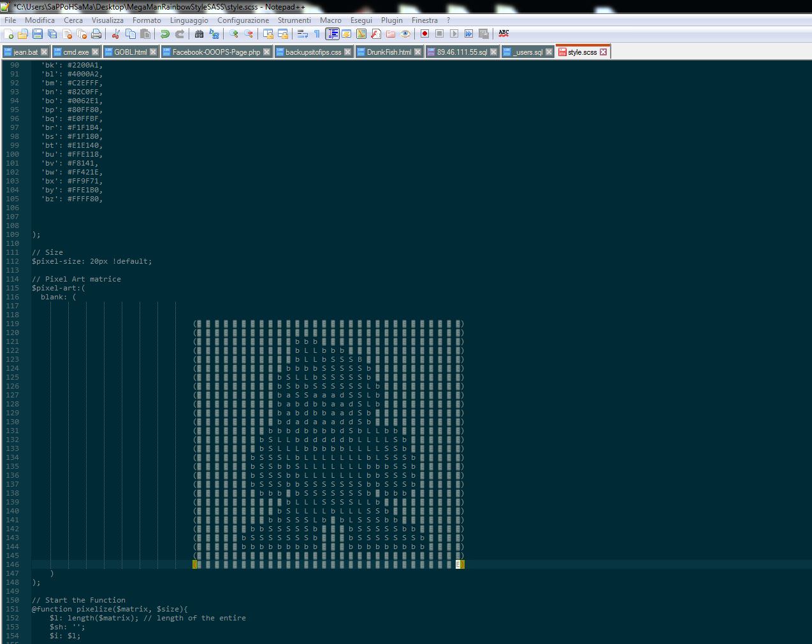Close the GOBL.html tab
The width and height of the screenshot is (812, 644).
(153, 52)
